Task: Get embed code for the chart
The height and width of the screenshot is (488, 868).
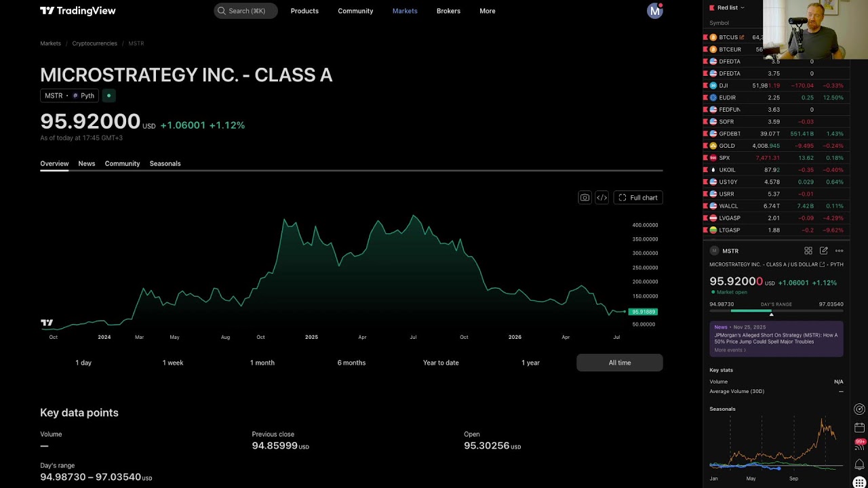Action: click(x=601, y=198)
